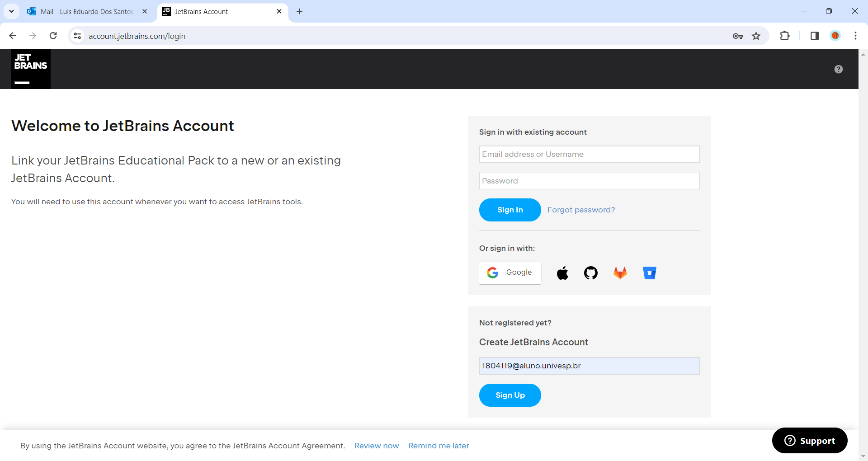Toggle the browser side panel

pos(815,36)
